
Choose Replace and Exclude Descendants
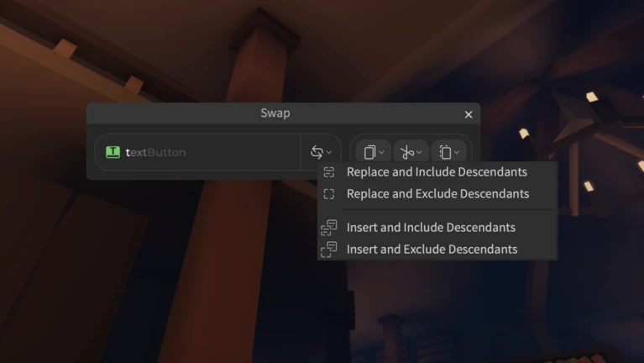(x=437, y=193)
